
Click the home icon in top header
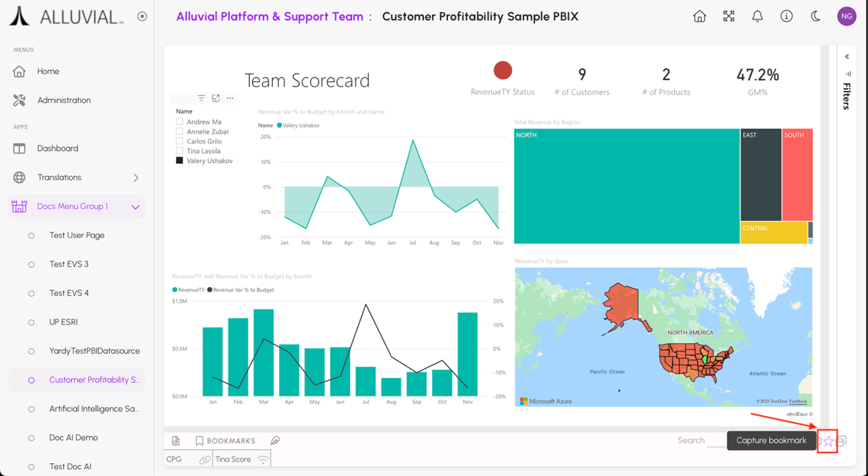pos(699,16)
